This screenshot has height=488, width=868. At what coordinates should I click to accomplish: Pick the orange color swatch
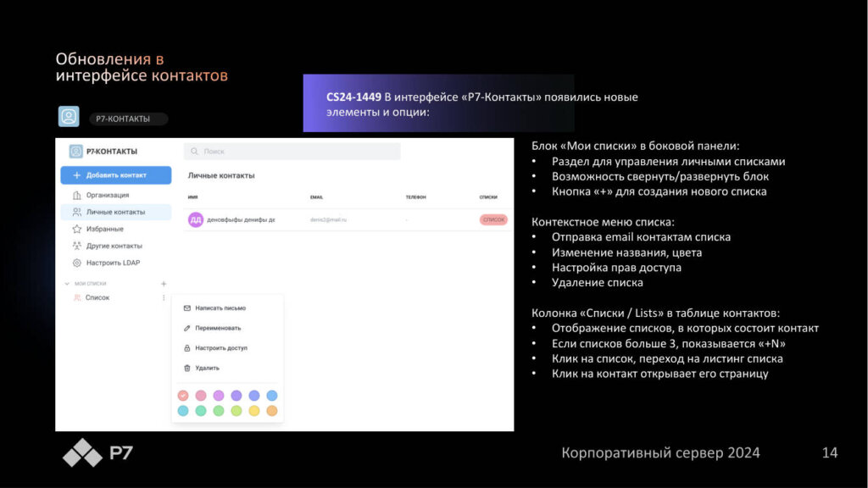tap(271, 411)
